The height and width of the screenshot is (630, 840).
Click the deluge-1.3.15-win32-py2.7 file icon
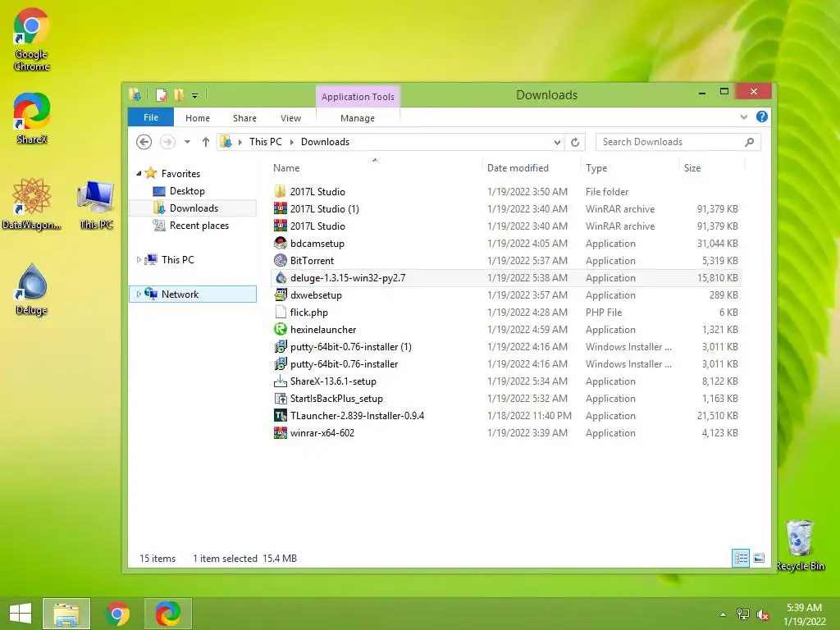[281, 277]
